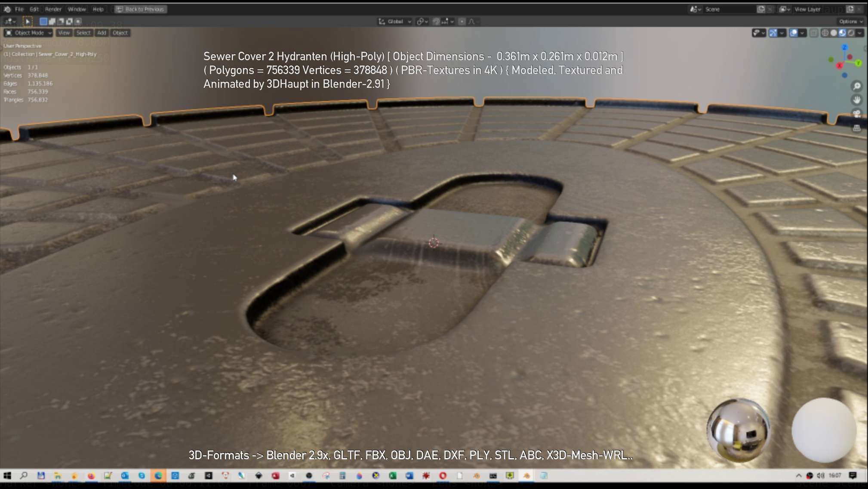The height and width of the screenshot is (489, 868).
Task: Click the zoom view magnifier icon
Action: [857, 86]
